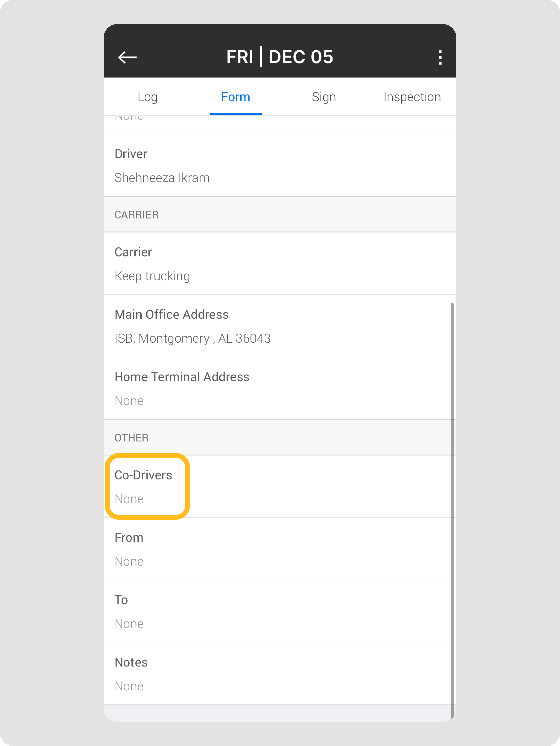560x746 pixels.
Task: Open the Sign tab
Action: (x=324, y=97)
